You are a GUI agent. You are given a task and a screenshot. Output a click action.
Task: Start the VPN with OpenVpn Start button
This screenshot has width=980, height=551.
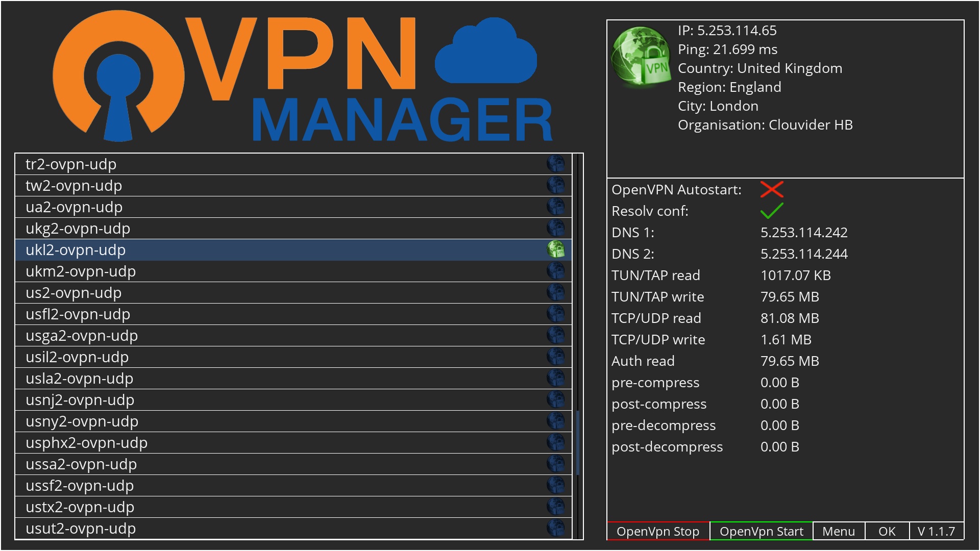[762, 531]
